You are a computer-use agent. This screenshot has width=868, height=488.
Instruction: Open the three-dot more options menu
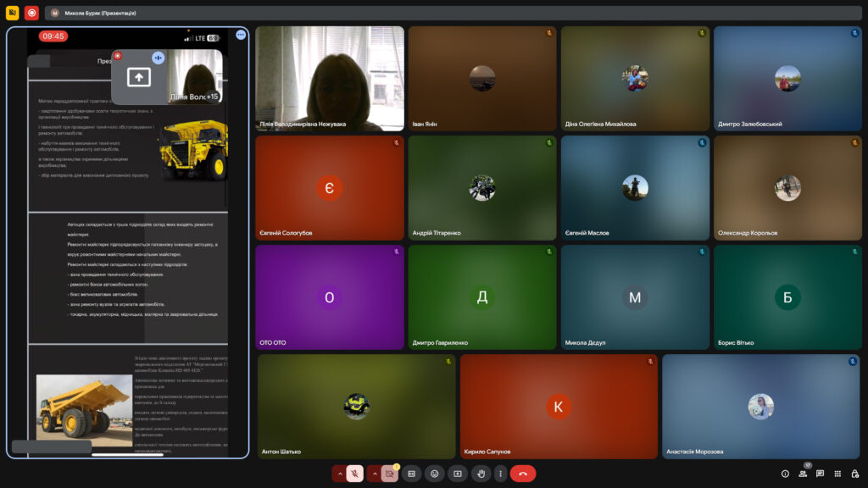[500, 474]
